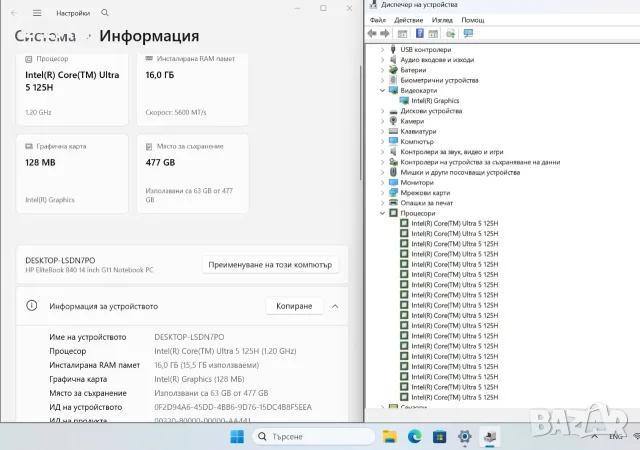Expand Биометрични устройства node
Viewport: 640px width, 450px height.
coord(382,80)
